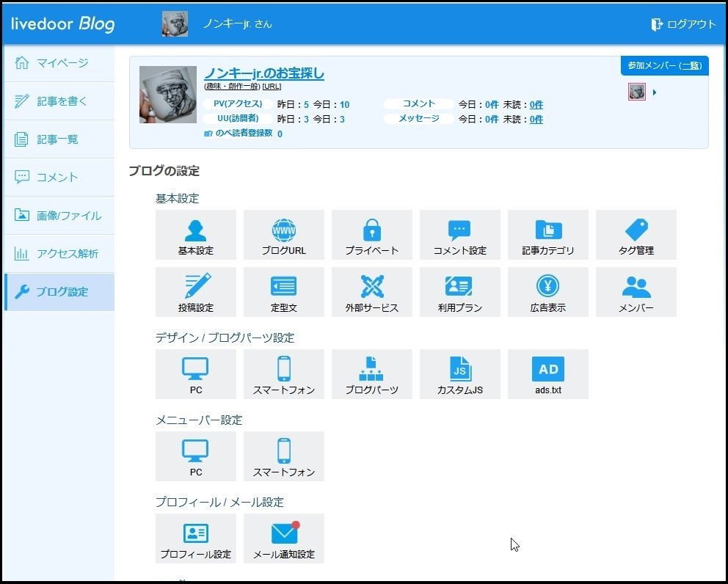Open the プロフィール設定 ID card tile
This screenshot has height=584, width=728.
click(x=195, y=539)
